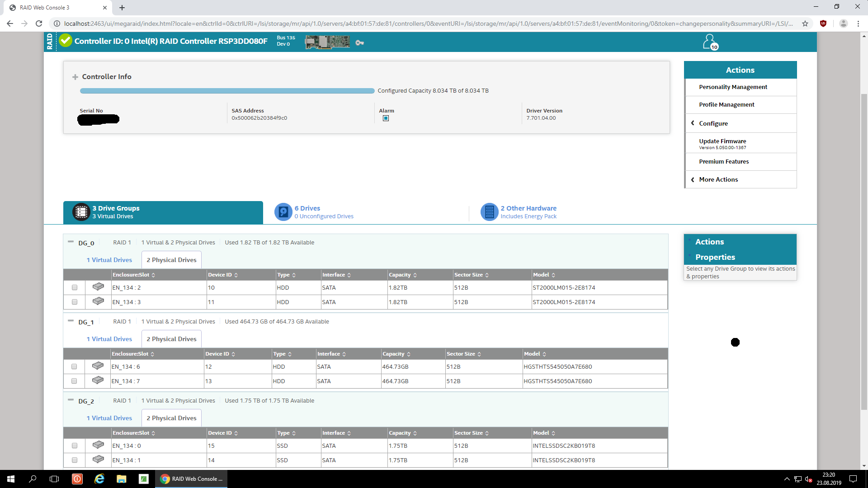Click the 6 Drives disk icon

tap(283, 212)
